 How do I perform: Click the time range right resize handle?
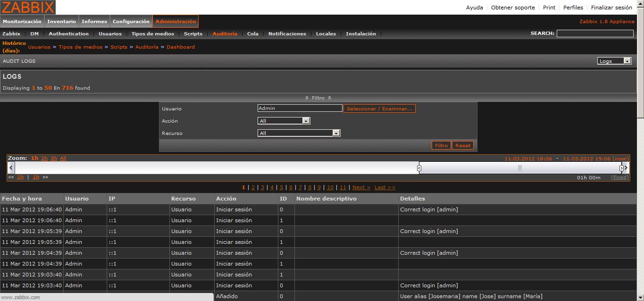click(x=621, y=168)
